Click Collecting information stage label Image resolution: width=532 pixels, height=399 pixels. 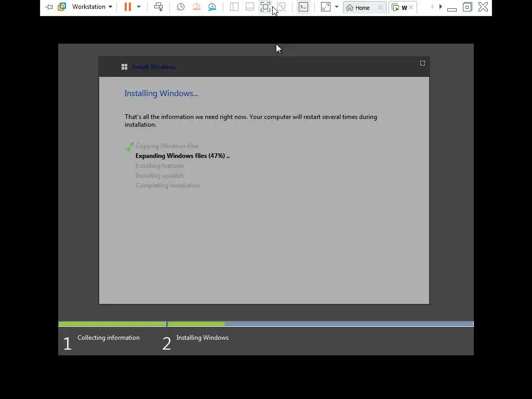click(x=109, y=338)
